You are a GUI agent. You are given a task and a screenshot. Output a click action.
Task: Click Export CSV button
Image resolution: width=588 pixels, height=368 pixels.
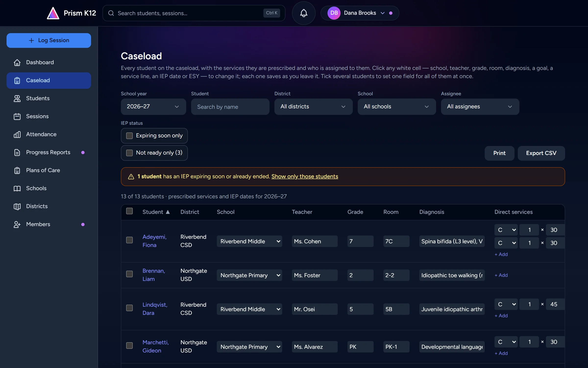(x=541, y=153)
